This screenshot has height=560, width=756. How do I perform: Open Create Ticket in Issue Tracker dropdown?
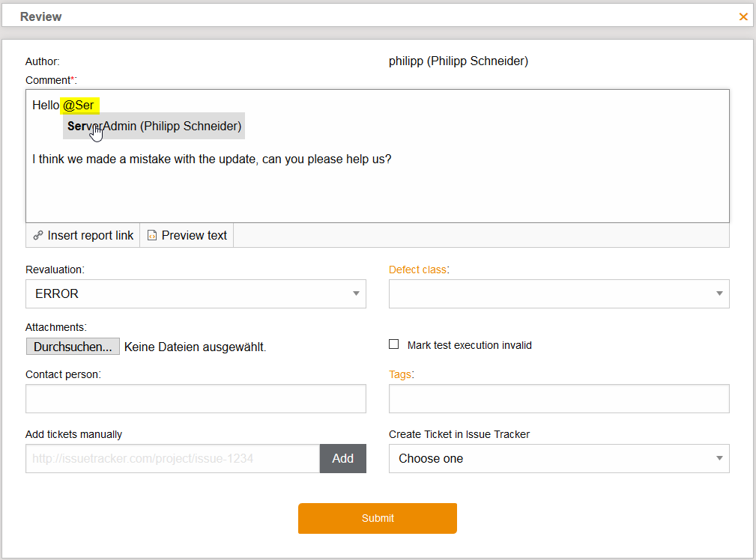coord(558,458)
